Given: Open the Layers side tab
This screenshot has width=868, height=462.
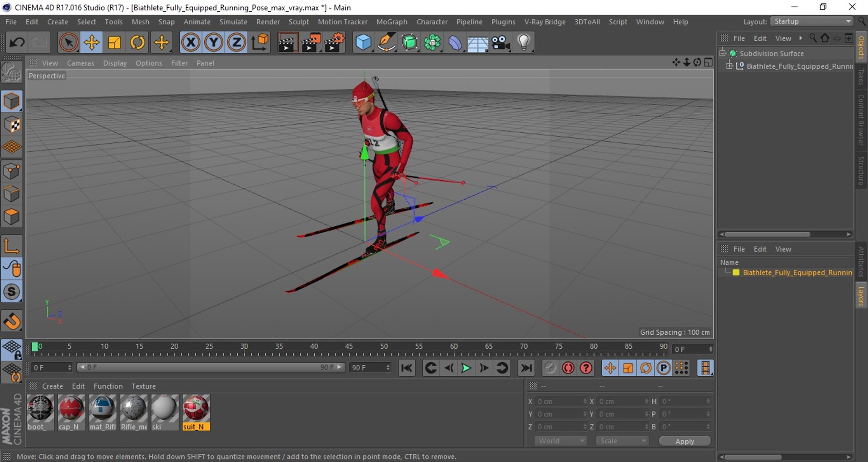Looking at the screenshot, I should coord(861,296).
